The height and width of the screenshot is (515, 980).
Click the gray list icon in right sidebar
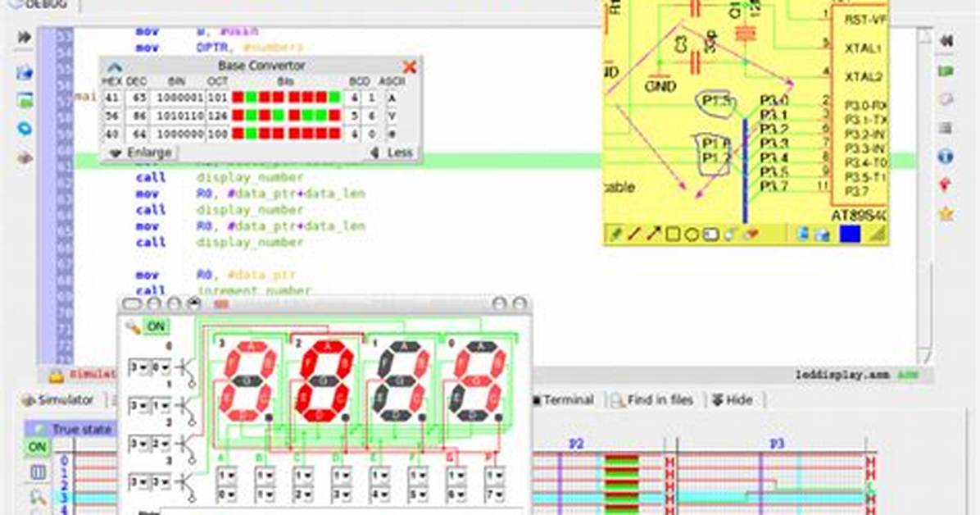pos(946,128)
